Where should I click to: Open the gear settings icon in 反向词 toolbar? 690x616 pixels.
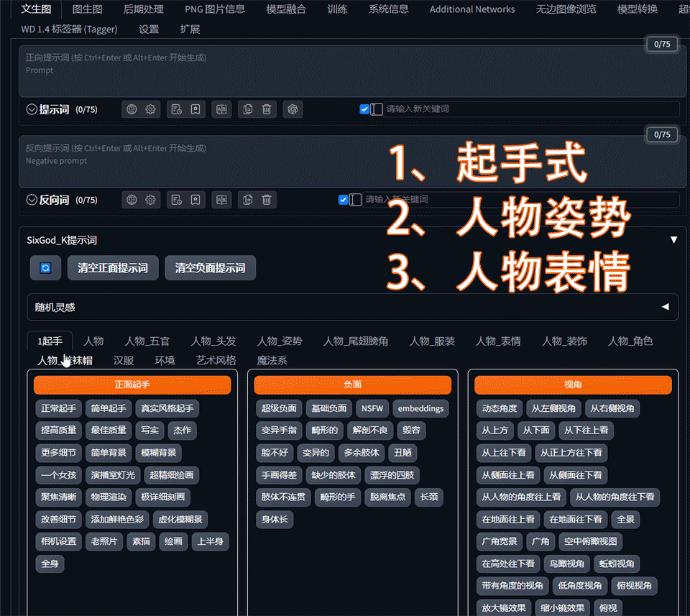[150, 200]
